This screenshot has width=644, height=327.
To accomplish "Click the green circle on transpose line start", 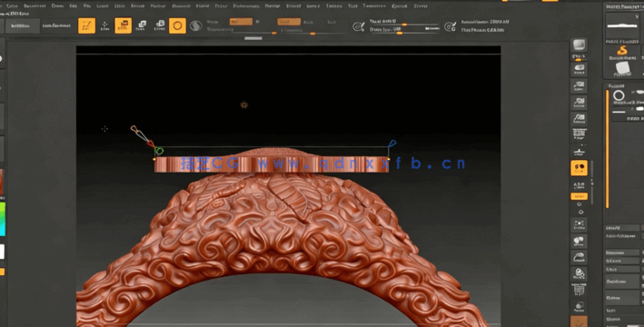I will [159, 151].
